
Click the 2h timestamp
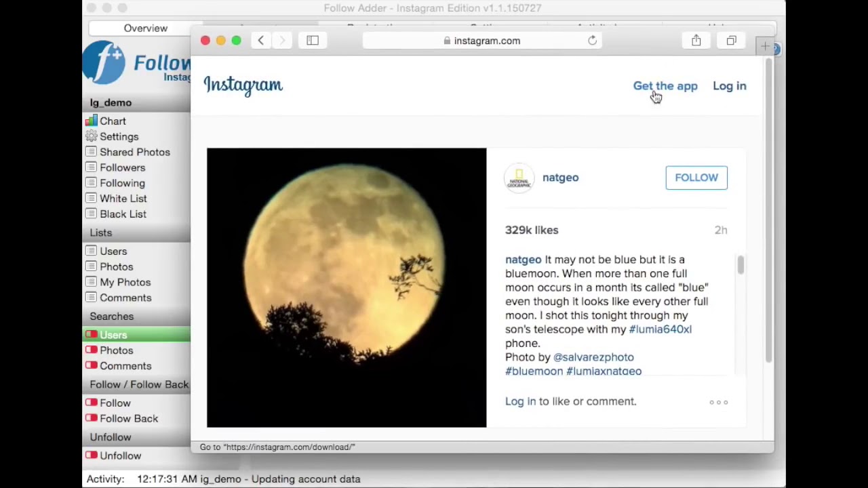721,230
